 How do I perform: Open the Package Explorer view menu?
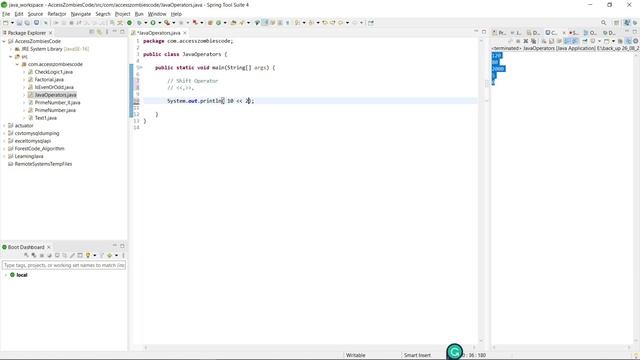click(107, 32)
